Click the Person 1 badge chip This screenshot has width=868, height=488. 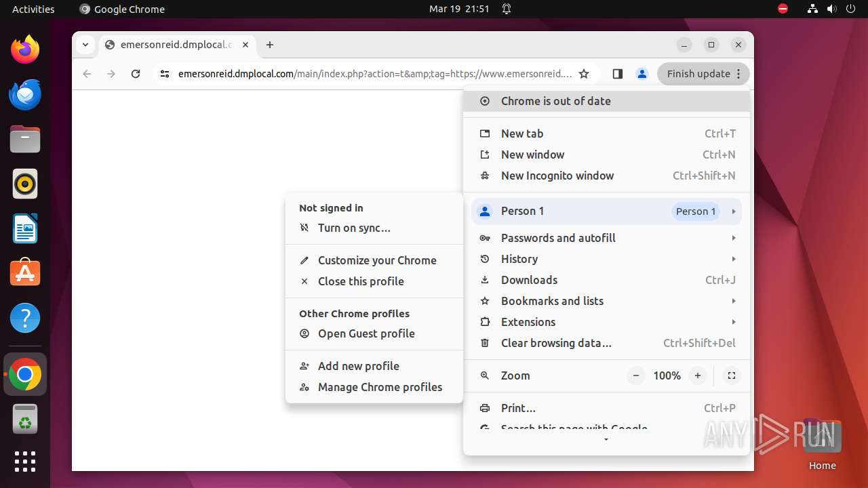tap(696, 211)
